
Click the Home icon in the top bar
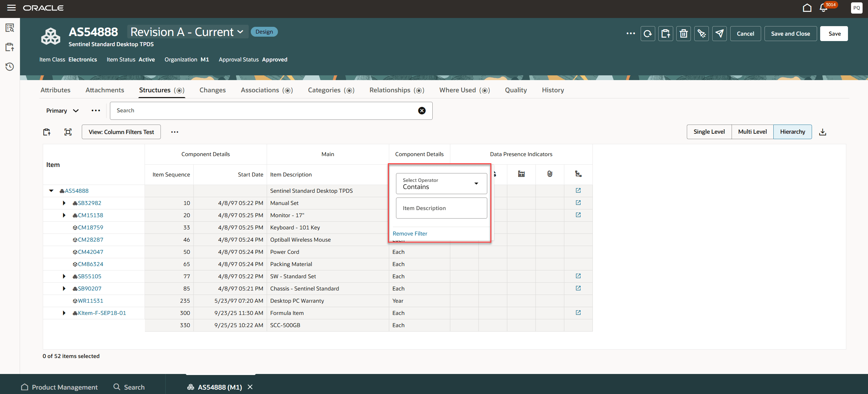coord(807,8)
